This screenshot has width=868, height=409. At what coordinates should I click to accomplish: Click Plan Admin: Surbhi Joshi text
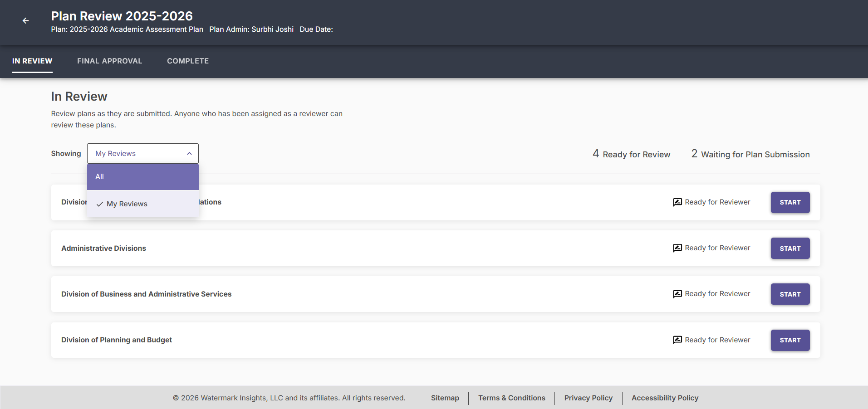coord(251,29)
